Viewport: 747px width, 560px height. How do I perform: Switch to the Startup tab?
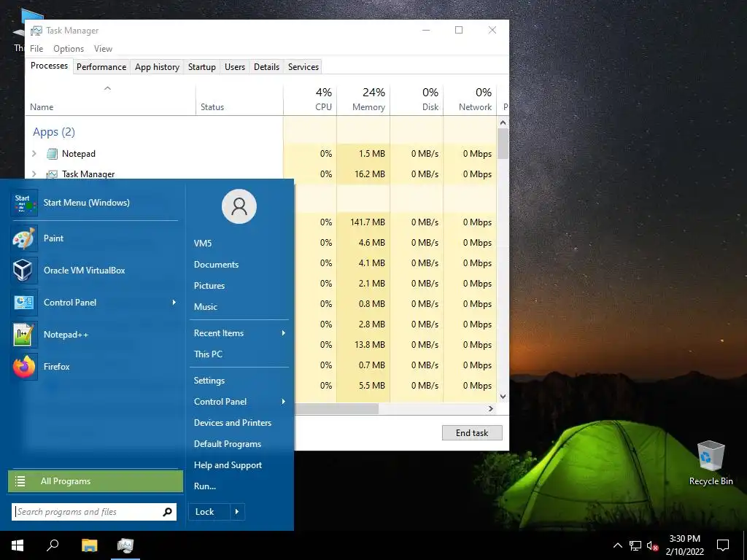click(202, 67)
